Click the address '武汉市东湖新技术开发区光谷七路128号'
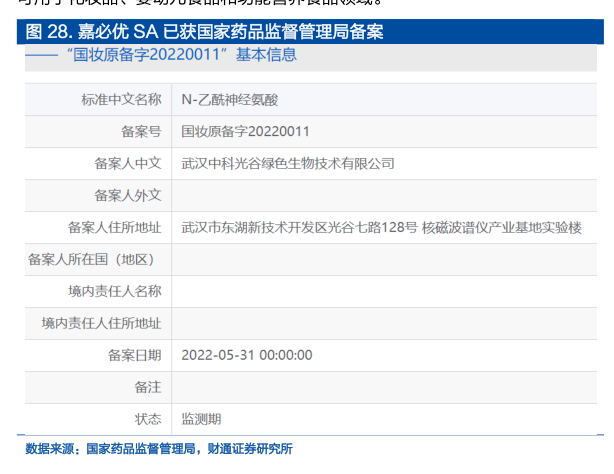614x474 pixels. pyautogui.click(x=299, y=227)
